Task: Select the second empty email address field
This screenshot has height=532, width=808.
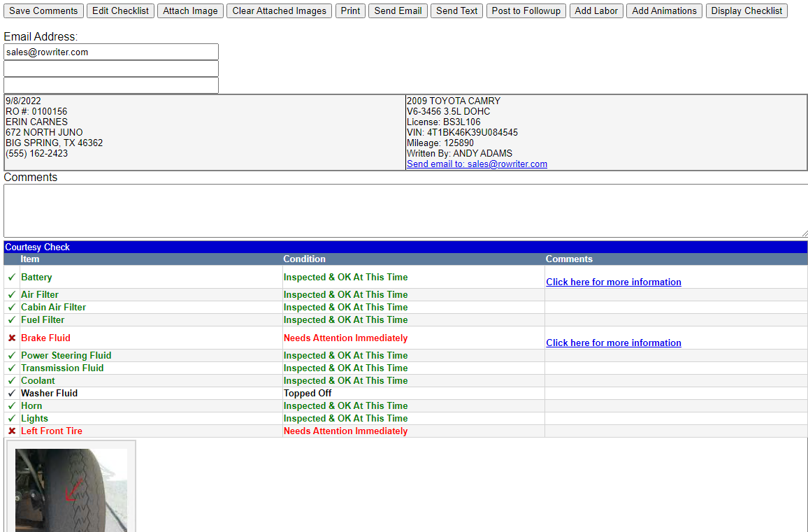Action: [111, 69]
